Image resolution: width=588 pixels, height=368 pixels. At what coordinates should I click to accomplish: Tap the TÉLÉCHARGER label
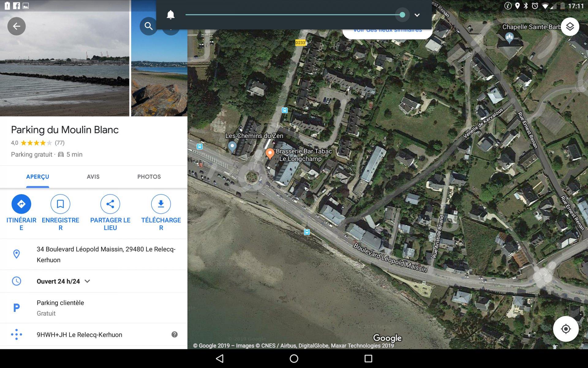161,224
